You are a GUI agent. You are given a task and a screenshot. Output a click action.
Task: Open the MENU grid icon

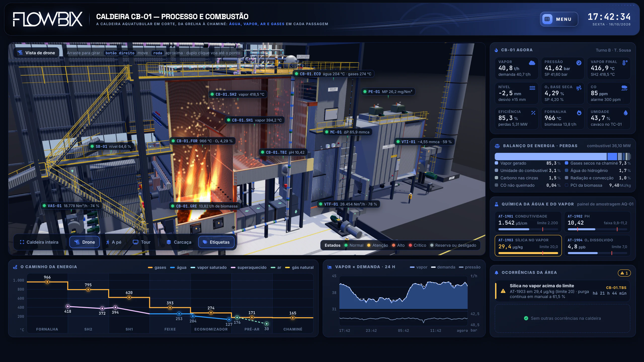[547, 19]
